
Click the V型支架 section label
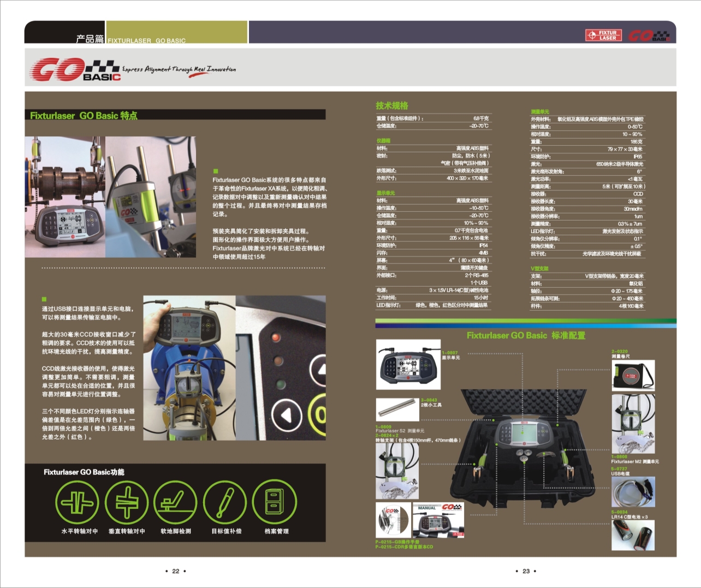[x=539, y=269]
